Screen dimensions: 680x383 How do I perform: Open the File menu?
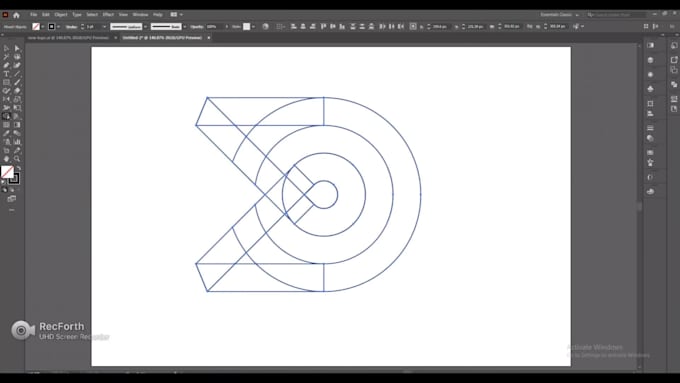click(33, 15)
